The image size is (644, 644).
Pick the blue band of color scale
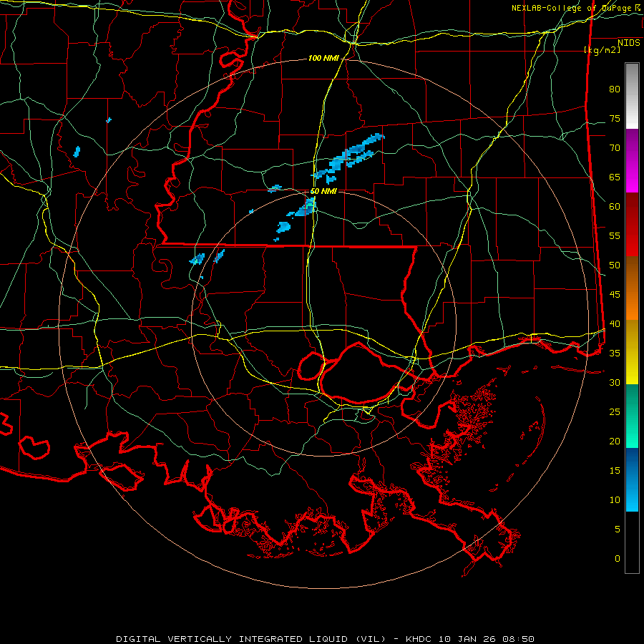click(x=632, y=479)
